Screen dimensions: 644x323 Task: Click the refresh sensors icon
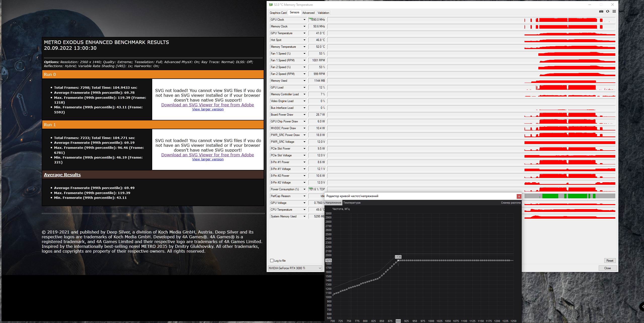(608, 11)
